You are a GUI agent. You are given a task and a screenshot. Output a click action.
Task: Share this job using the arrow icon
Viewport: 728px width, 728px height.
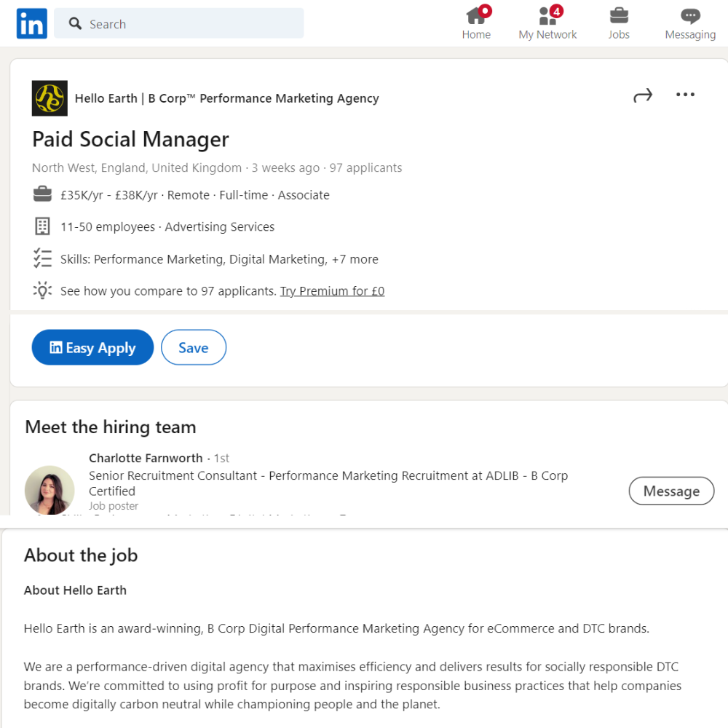[643, 95]
